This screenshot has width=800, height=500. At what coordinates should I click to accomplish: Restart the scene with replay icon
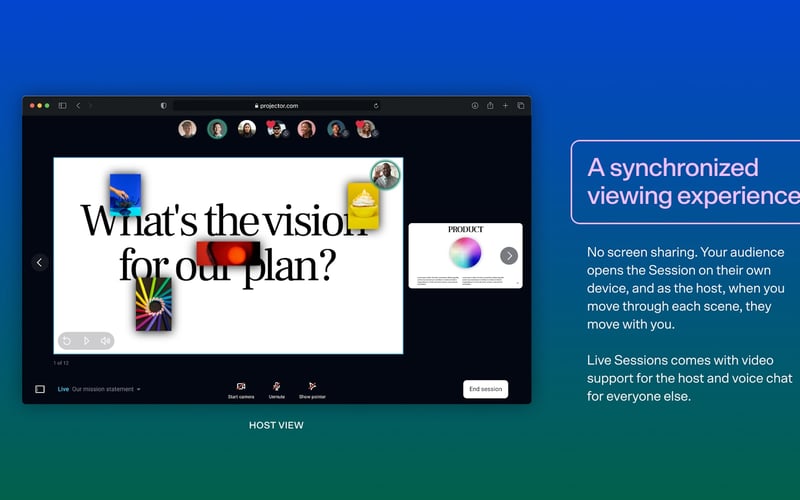coord(67,340)
